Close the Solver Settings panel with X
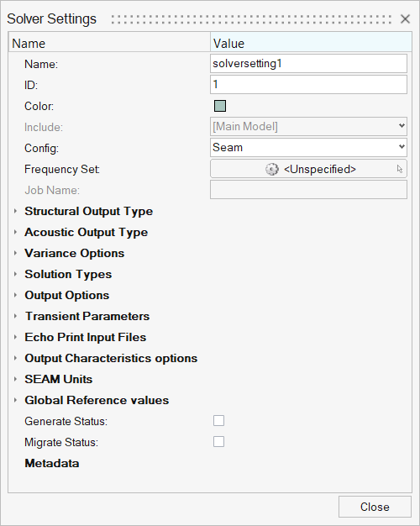 point(405,19)
